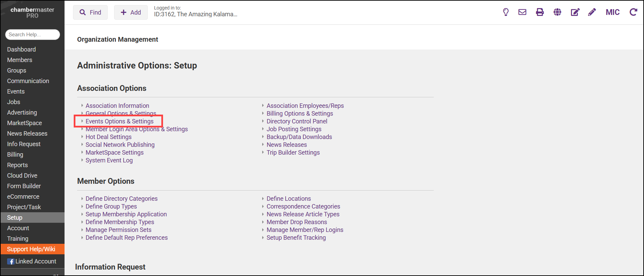Click the refresh arrow icon
The image size is (644, 276).
[x=633, y=12]
